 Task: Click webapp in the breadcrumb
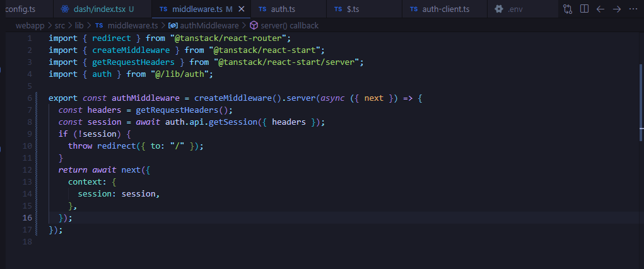pos(30,25)
